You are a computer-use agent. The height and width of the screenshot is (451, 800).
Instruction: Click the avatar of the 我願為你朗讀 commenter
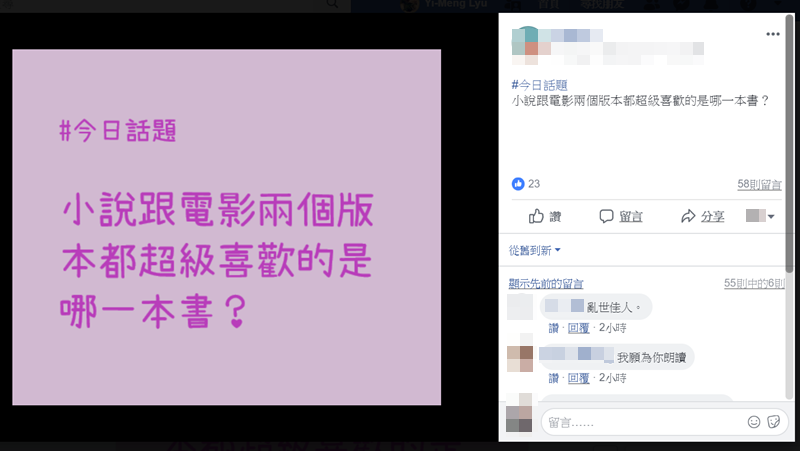coord(520,359)
